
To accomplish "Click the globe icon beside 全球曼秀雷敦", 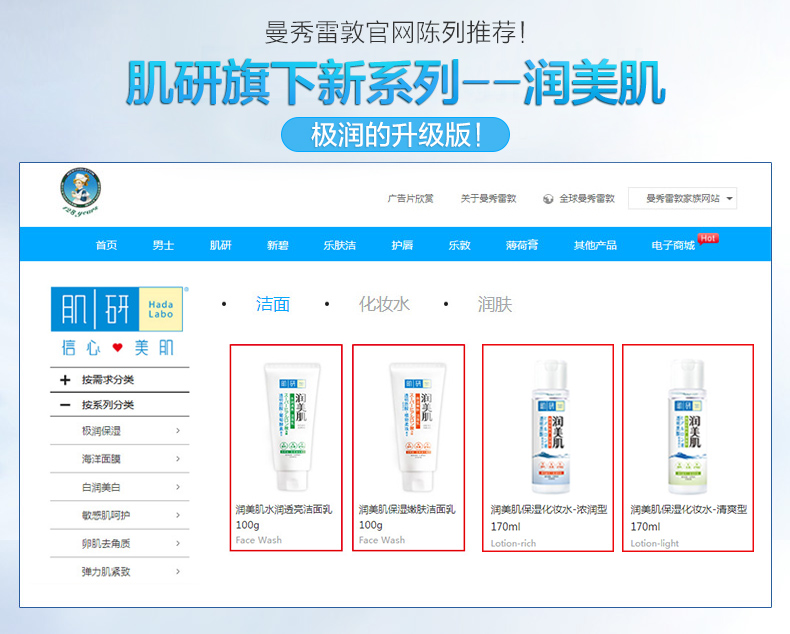I will click(548, 199).
